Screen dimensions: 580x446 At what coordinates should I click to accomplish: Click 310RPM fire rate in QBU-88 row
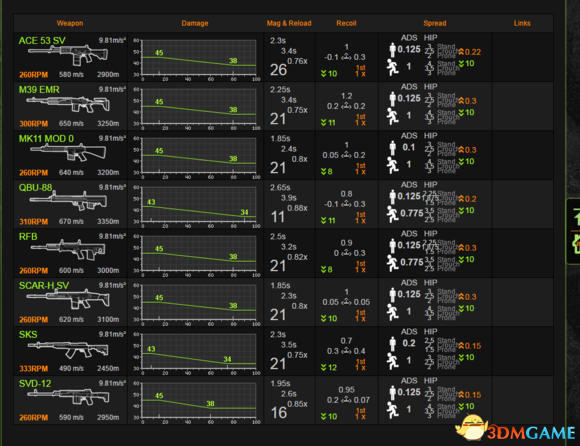pos(34,222)
